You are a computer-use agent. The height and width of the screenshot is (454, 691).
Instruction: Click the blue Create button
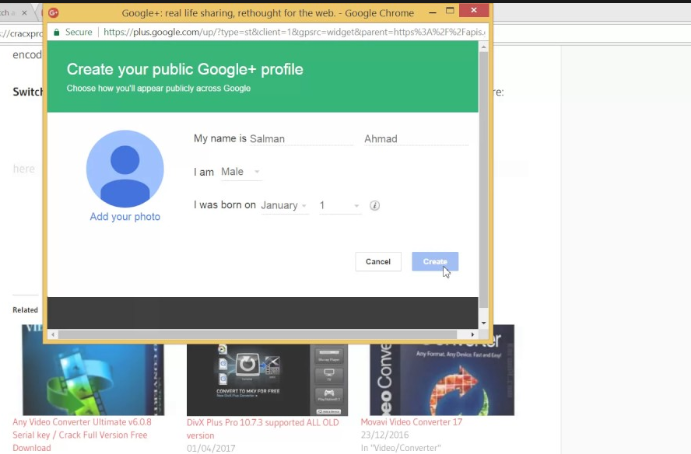[435, 261]
